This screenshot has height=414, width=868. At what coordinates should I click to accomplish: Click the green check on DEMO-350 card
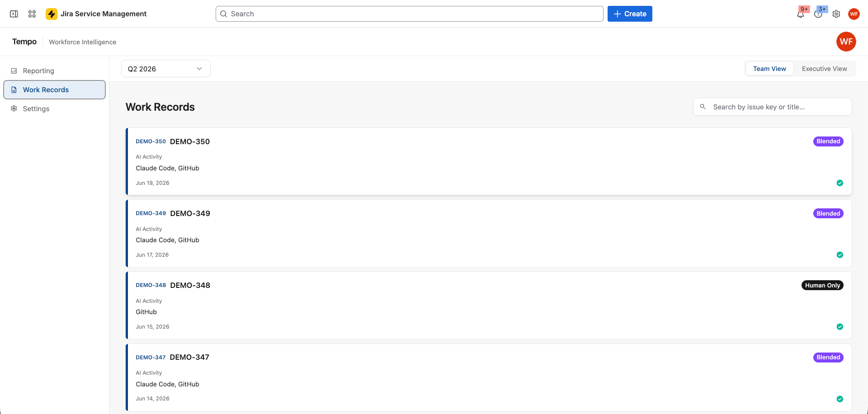click(x=840, y=183)
